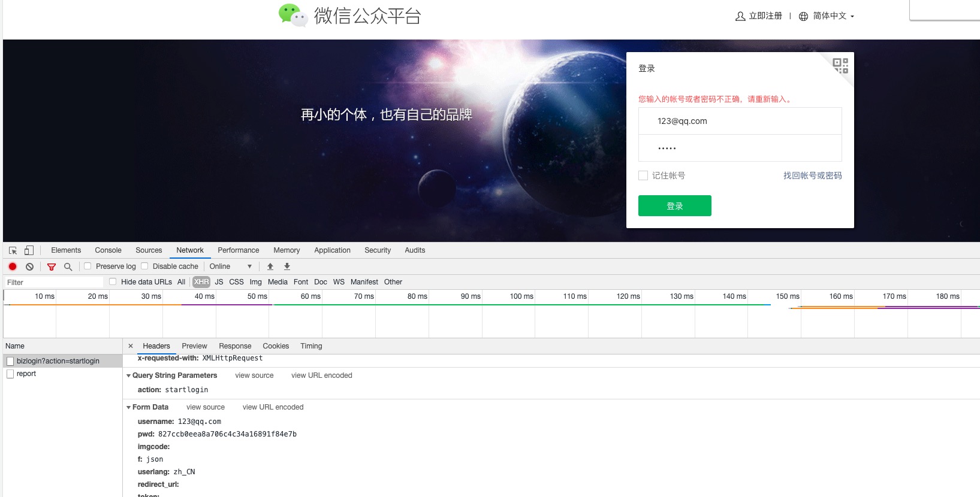
Task: Close the request details pane
Action: click(x=131, y=346)
